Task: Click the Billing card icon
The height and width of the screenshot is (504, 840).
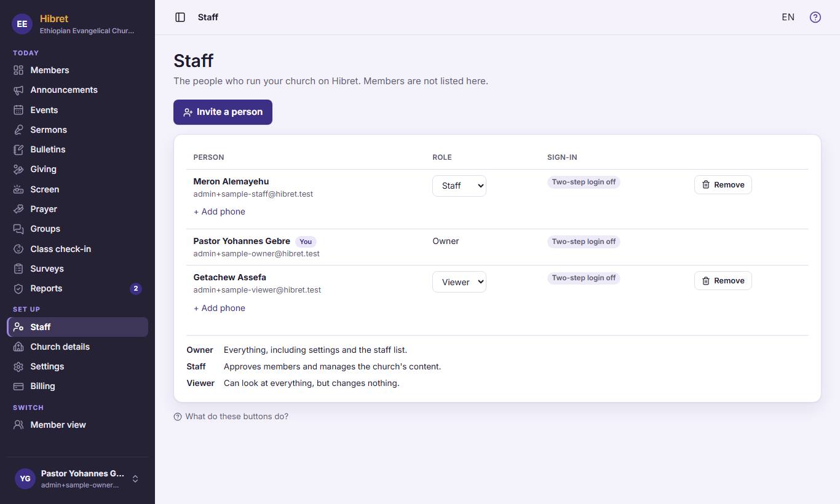Action: coord(18,386)
